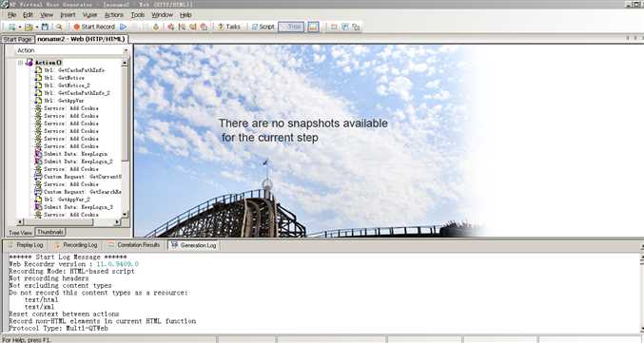Toggle the snapshot thumbnail icon next to Tree

coord(313,27)
